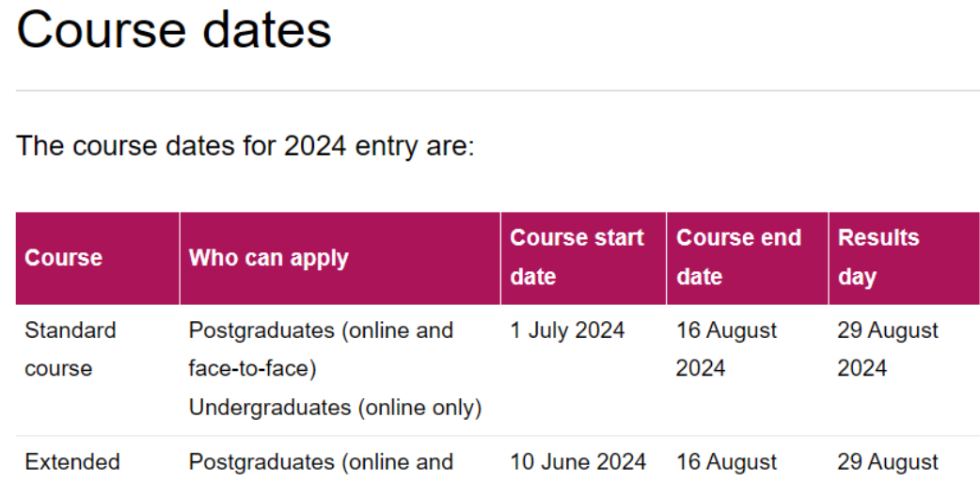Click the "Extended" course cell
The image size is (980, 482).
[72, 462]
